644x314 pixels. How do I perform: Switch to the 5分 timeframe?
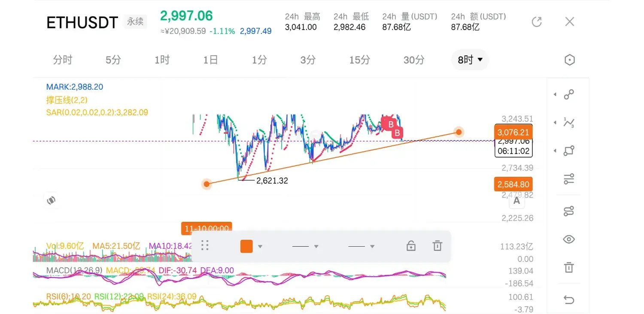[113, 60]
